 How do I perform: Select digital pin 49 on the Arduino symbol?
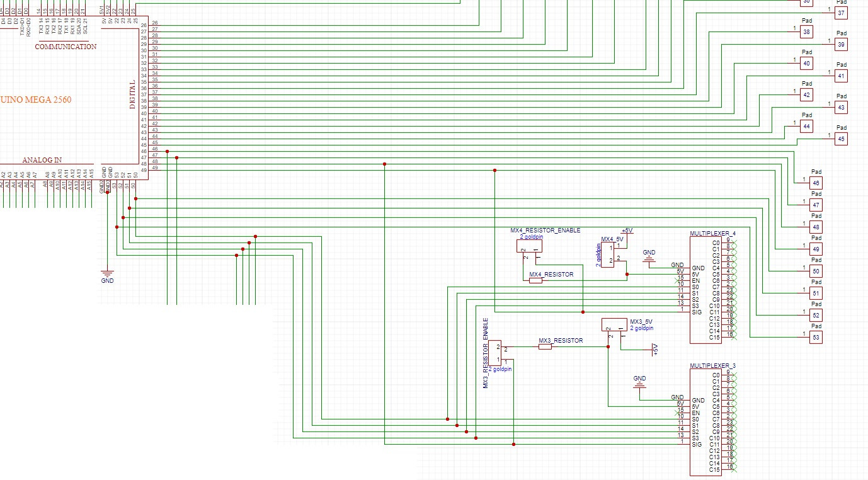coord(144,168)
